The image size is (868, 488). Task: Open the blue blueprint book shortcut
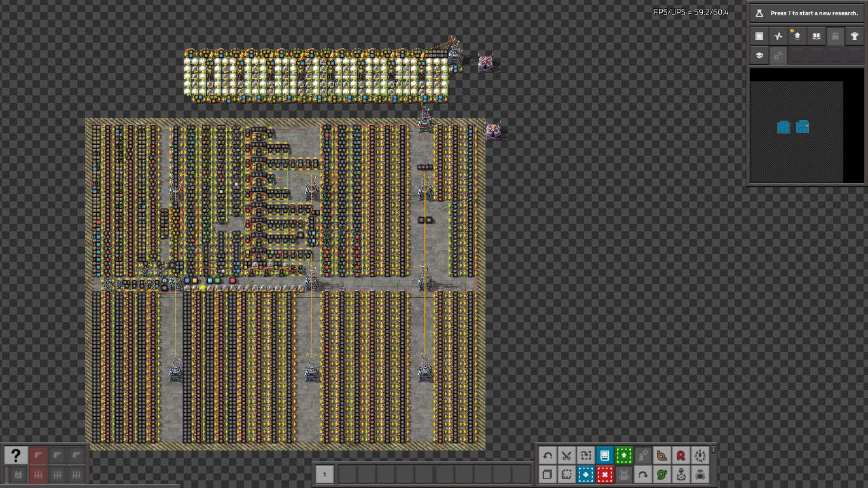click(x=605, y=456)
